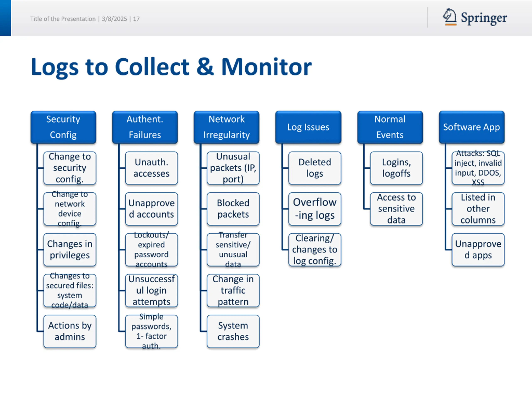The height and width of the screenshot is (399, 532).
Task: Click the 'Overflow-ing logs' box
Action: click(x=315, y=209)
